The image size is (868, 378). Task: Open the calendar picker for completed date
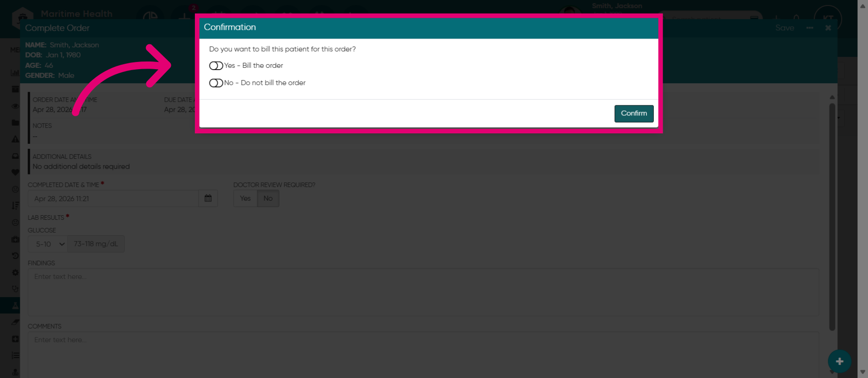[x=208, y=198]
